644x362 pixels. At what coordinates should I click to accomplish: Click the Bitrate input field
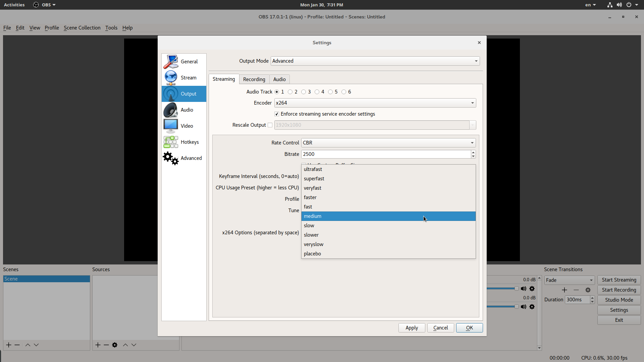386,154
